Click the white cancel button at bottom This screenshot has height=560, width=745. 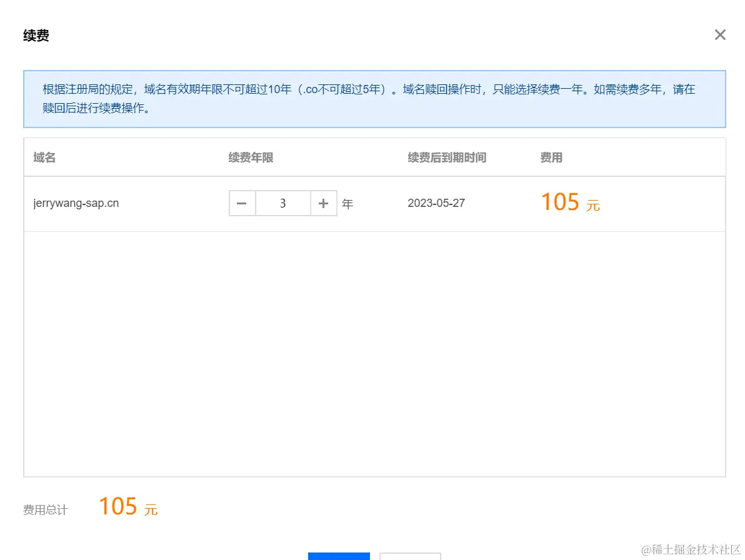(x=410, y=556)
